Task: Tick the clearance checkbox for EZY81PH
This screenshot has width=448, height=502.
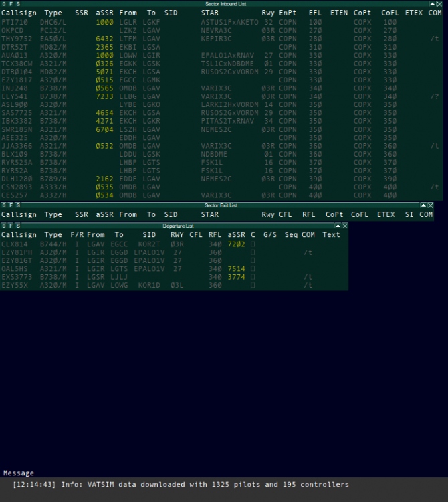Action: (253, 253)
